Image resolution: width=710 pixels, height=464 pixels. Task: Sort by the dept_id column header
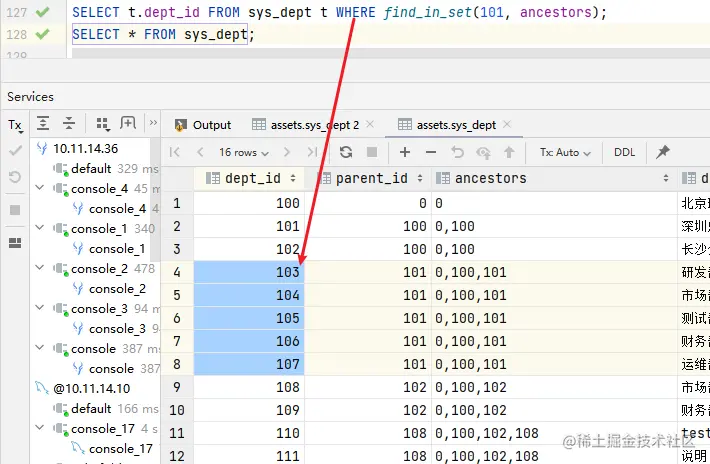click(x=250, y=178)
